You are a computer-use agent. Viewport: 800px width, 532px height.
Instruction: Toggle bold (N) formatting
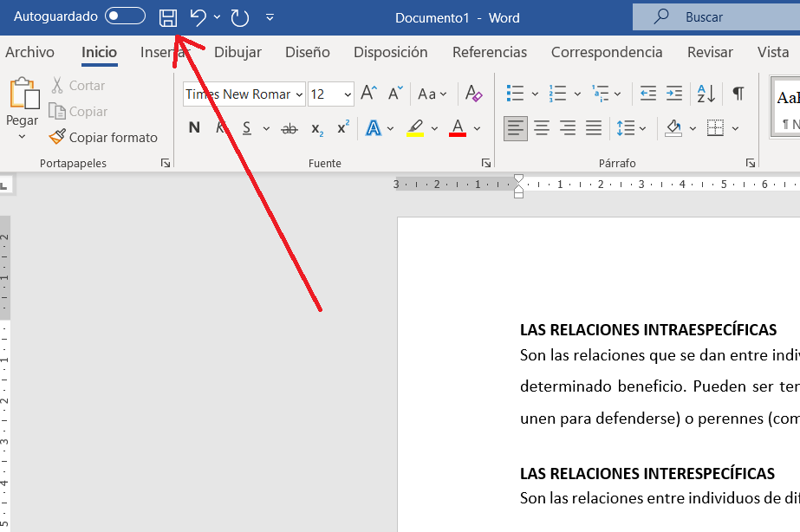coord(194,127)
